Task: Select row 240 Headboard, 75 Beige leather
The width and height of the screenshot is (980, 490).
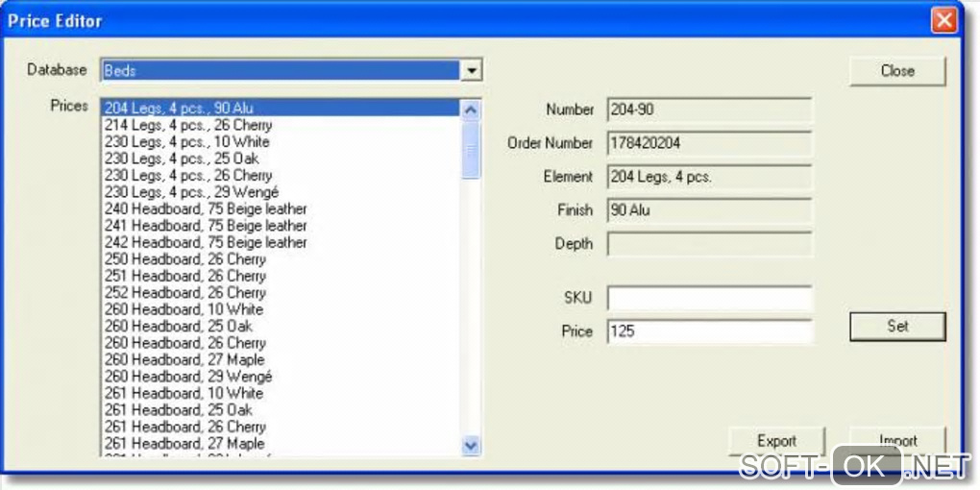Action: coord(282,208)
